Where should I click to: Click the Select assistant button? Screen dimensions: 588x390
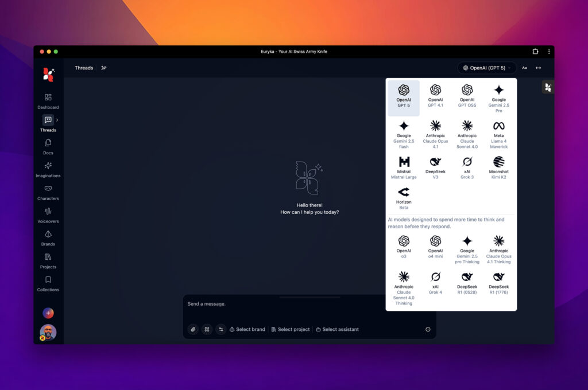[x=337, y=329]
